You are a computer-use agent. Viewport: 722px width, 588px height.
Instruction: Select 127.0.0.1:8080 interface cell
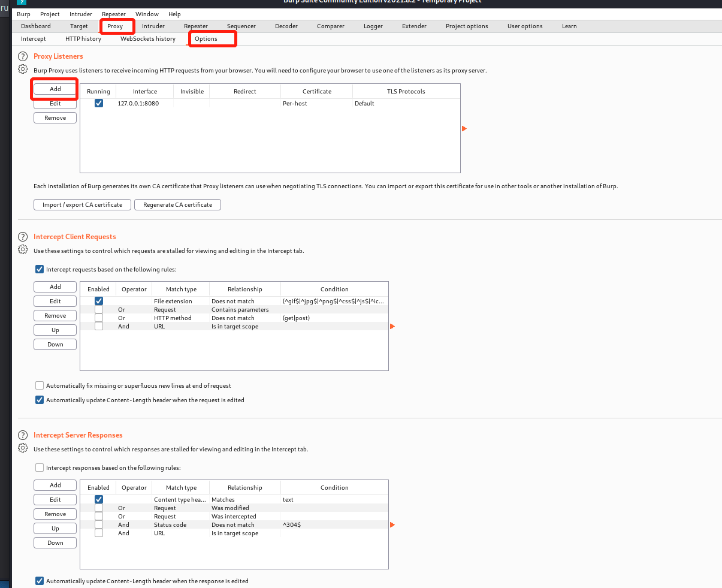[144, 103]
